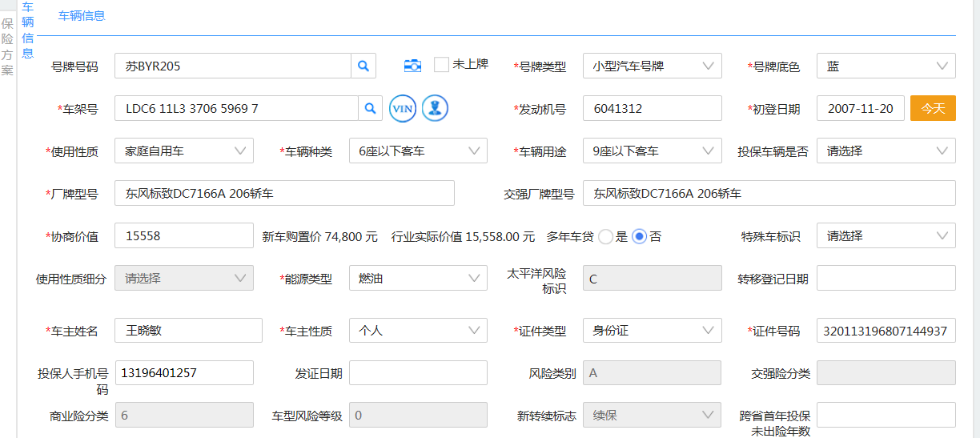Select 是 for 多年车贷

(x=606, y=236)
